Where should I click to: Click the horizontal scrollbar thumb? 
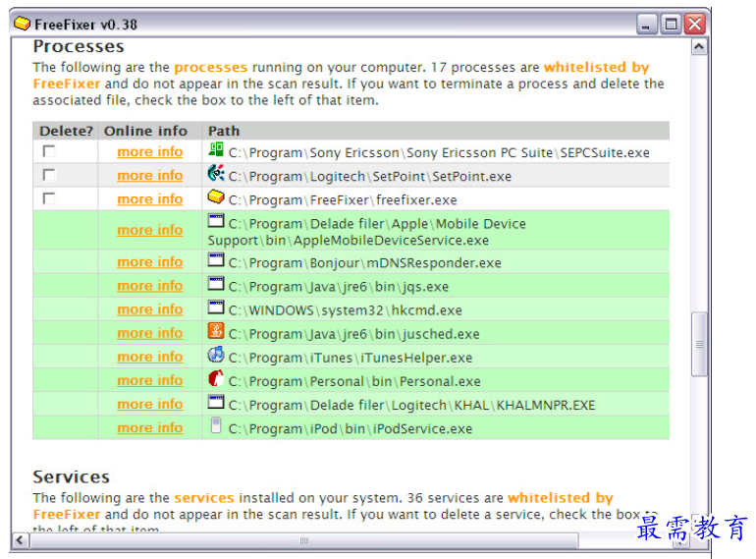303,540
